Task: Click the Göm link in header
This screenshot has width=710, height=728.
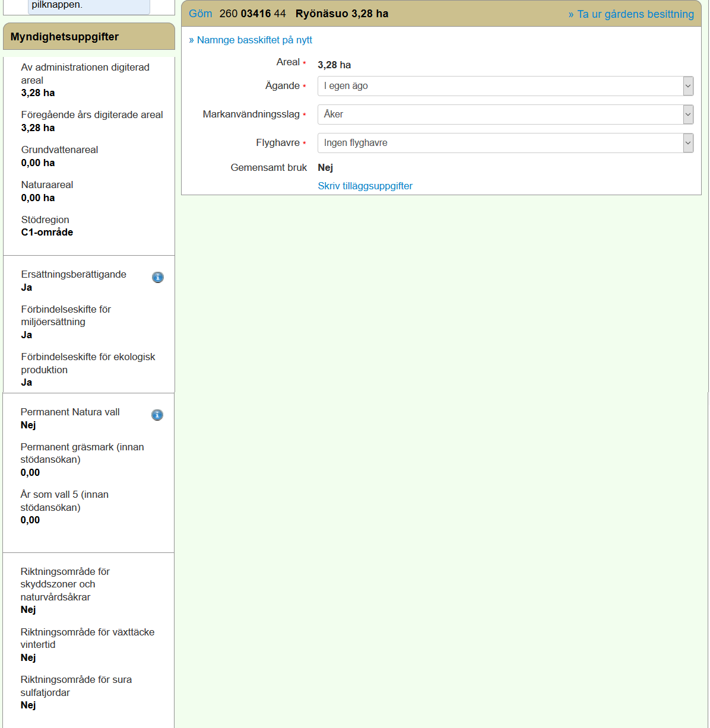Action: pyautogui.click(x=200, y=14)
